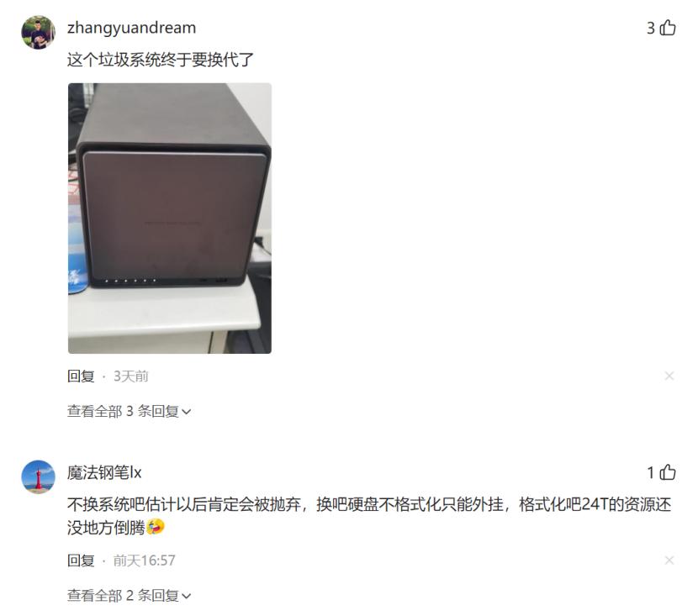698x616 pixels.
Task: Dismiss zhangyuandream's comment with X icon
Action: [x=669, y=376]
